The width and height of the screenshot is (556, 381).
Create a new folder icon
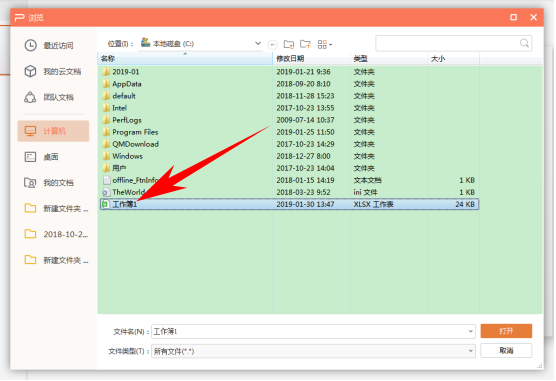point(305,44)
